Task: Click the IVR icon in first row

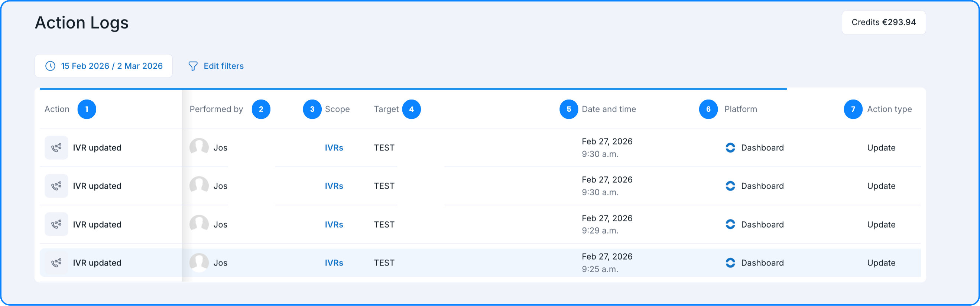Action: 56,148
